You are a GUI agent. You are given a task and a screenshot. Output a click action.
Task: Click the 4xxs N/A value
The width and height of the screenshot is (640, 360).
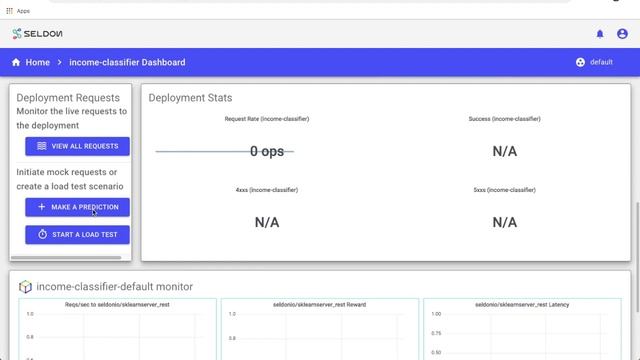coord(267,222)
